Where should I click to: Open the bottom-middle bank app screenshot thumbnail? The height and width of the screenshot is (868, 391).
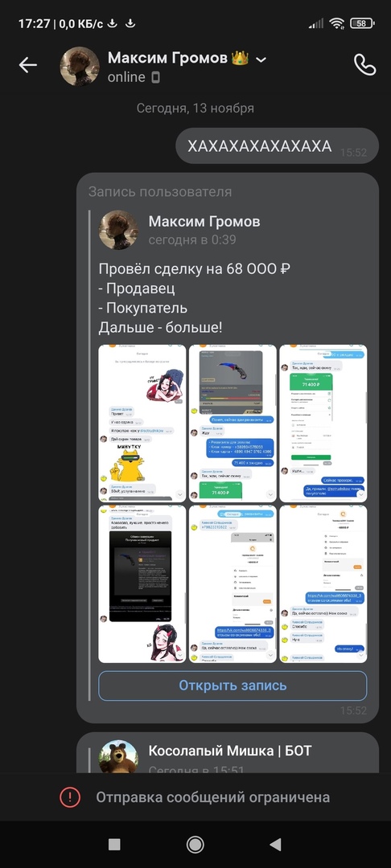click(x=233, y=583)
